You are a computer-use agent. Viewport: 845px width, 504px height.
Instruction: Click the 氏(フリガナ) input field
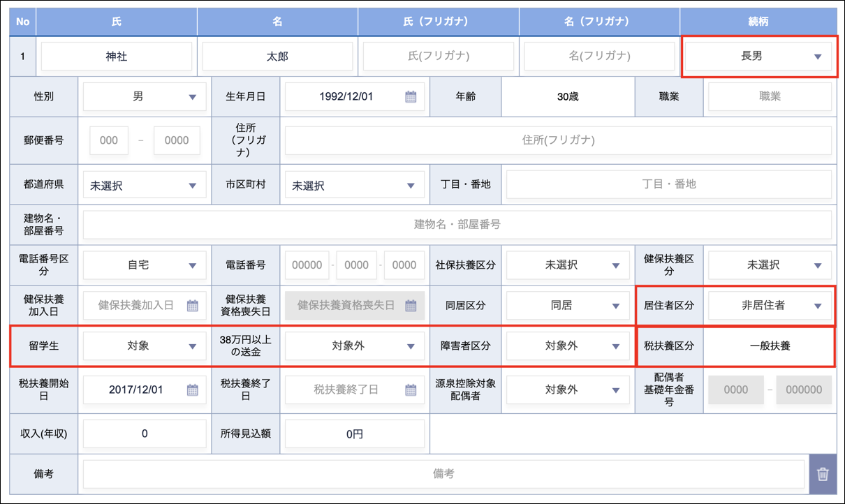(439, 57)
